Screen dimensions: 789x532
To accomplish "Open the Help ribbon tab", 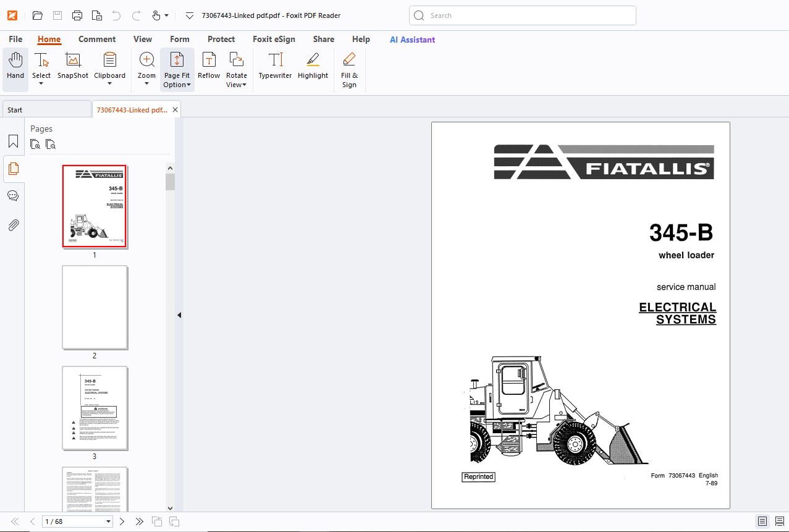I will click(361, 39).
